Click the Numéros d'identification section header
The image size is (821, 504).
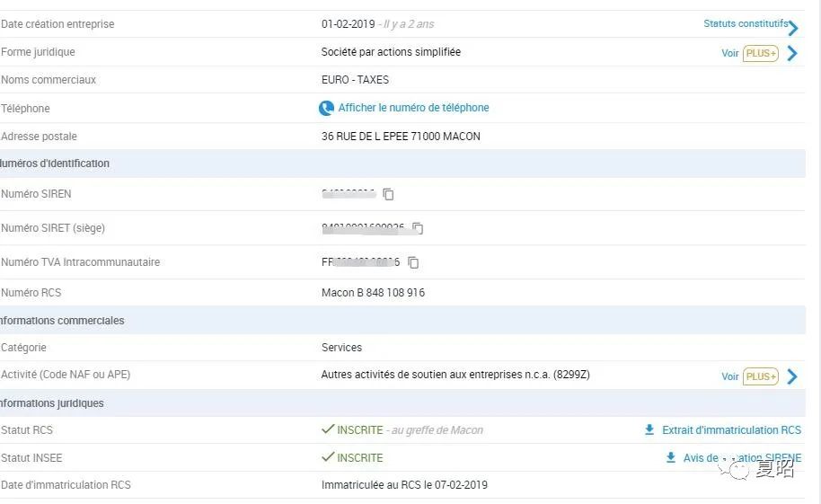55,164
